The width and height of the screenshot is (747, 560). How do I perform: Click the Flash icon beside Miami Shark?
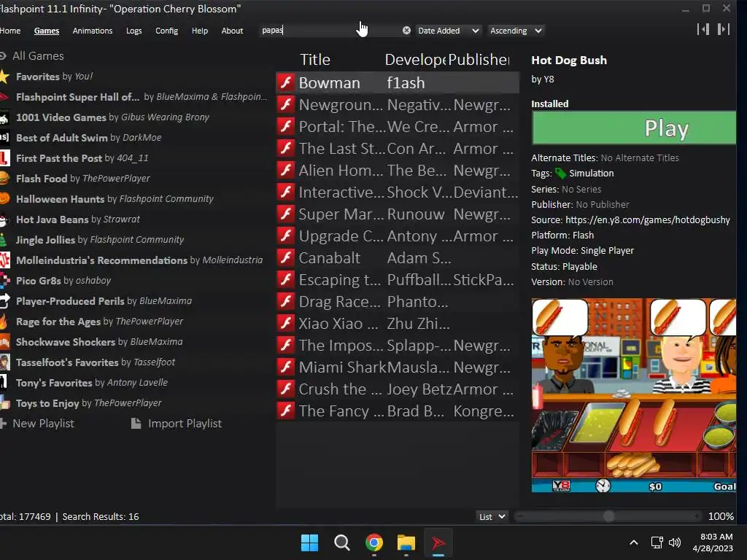[286, 367]
